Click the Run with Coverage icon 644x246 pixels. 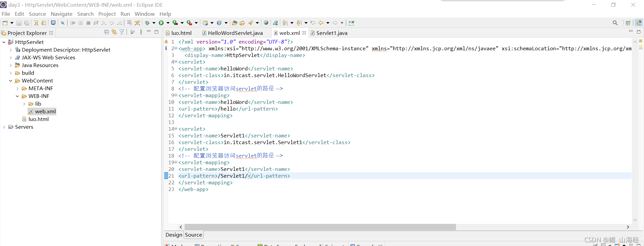pyautogui.click(x=175, y=23)
